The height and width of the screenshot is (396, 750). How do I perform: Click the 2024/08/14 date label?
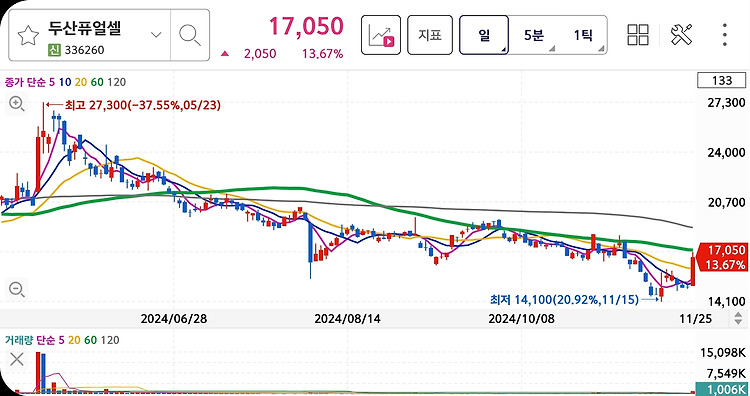point(348,319)
